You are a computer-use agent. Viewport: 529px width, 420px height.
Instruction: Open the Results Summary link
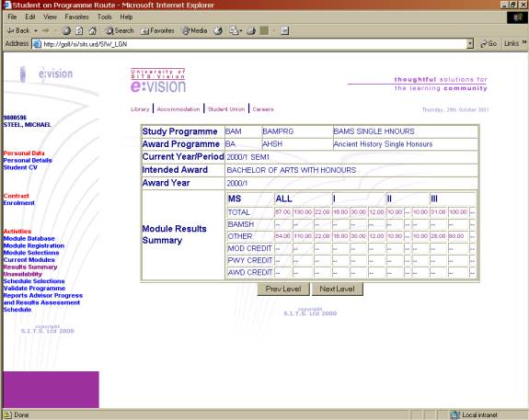click(x=30, y=267)
